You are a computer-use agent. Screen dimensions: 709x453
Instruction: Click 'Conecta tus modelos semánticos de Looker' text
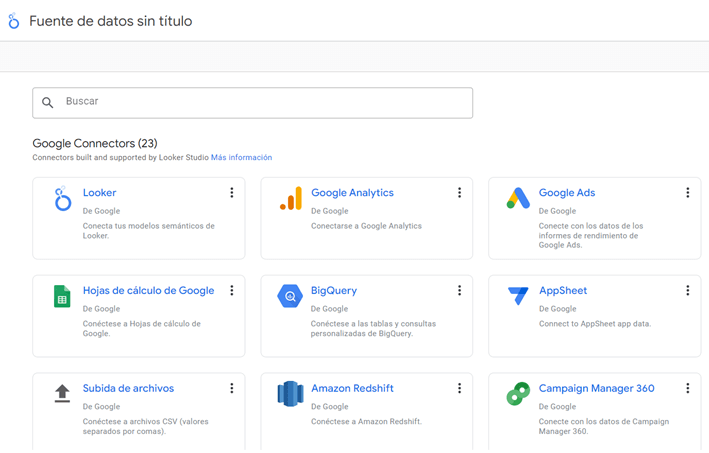[x=149, y=231]
